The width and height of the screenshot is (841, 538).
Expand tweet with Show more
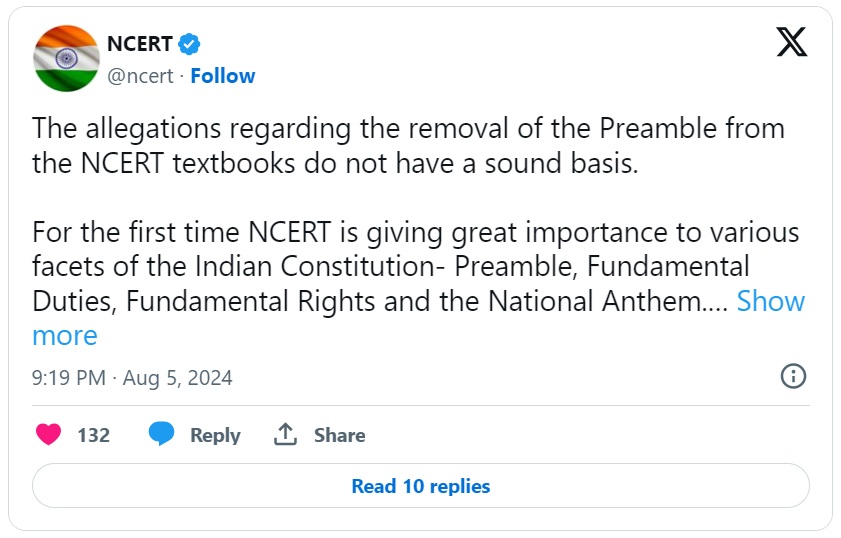click(x=770, y=301)
